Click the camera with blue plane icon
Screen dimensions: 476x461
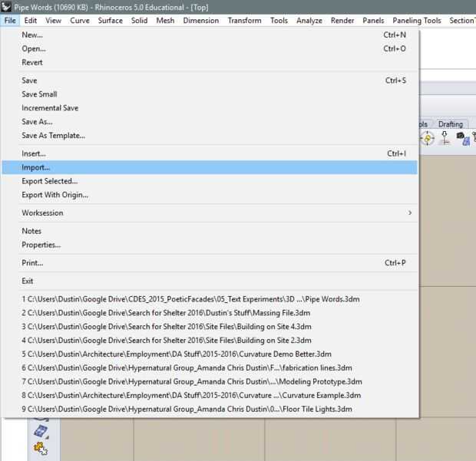tap(464, 139)
